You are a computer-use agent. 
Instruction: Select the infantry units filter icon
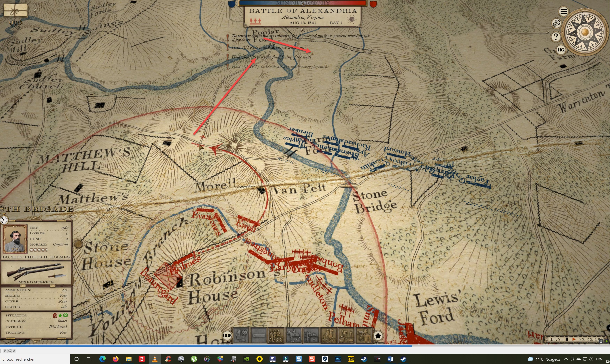point(276,335)
